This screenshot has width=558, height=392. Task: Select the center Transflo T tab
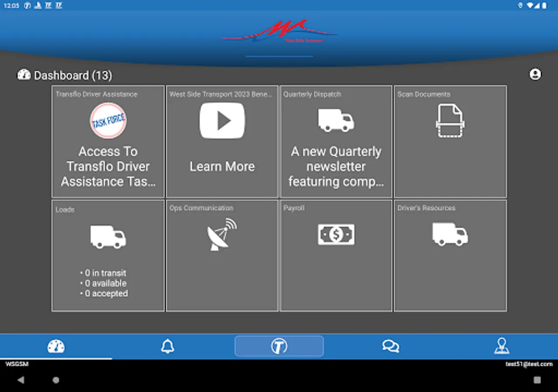[279, 346]
